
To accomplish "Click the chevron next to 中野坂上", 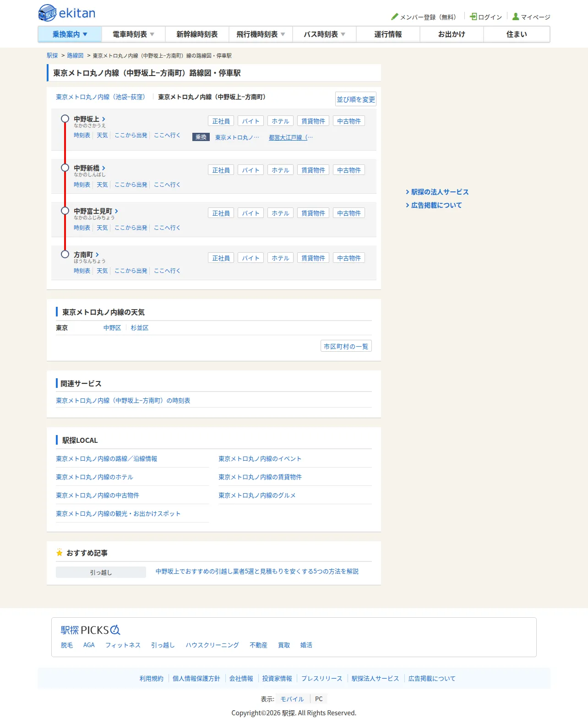I will [104, 119].
